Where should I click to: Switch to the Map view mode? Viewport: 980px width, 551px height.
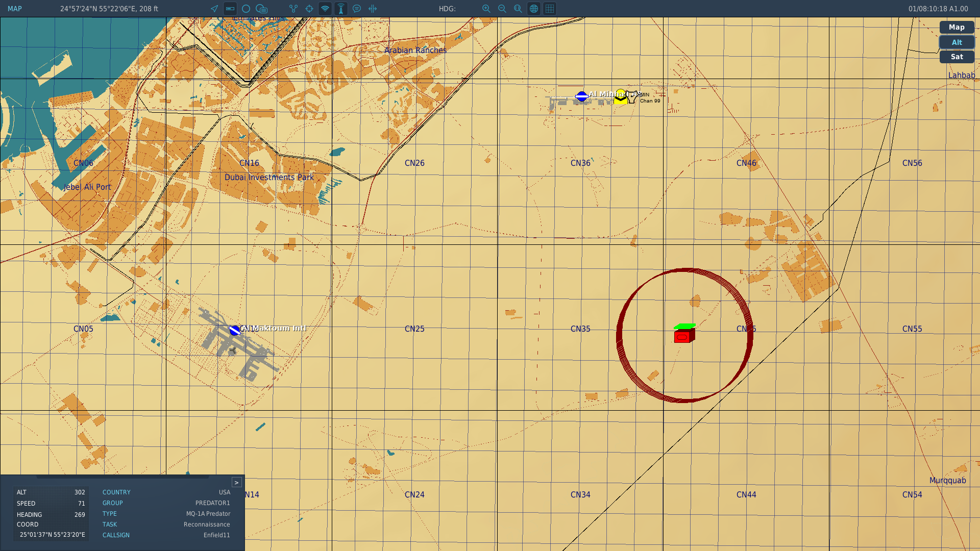[x=957, y=27]
